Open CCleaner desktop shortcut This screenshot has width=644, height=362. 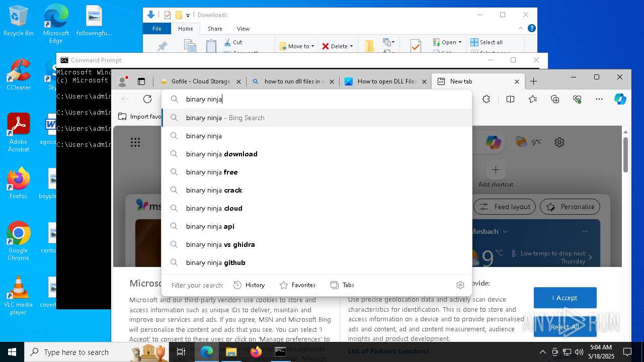pos(19,75)
